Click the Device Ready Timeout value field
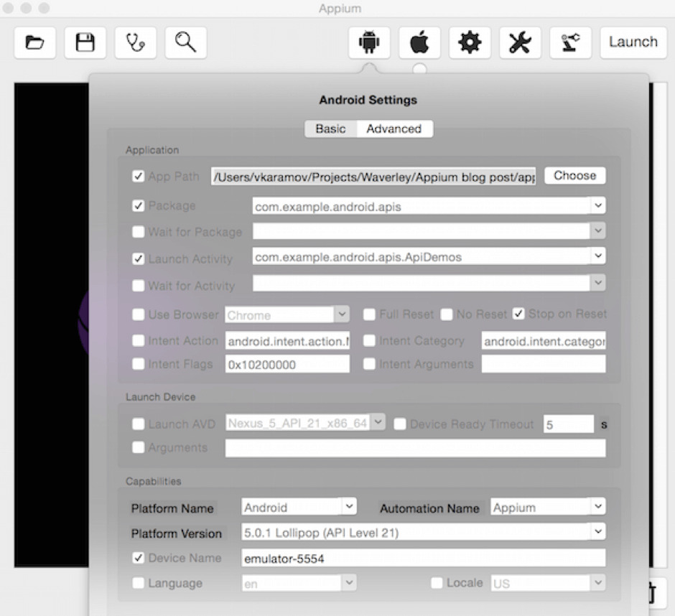This screenshot has height=616, width=675. click(x=569, y=424)
